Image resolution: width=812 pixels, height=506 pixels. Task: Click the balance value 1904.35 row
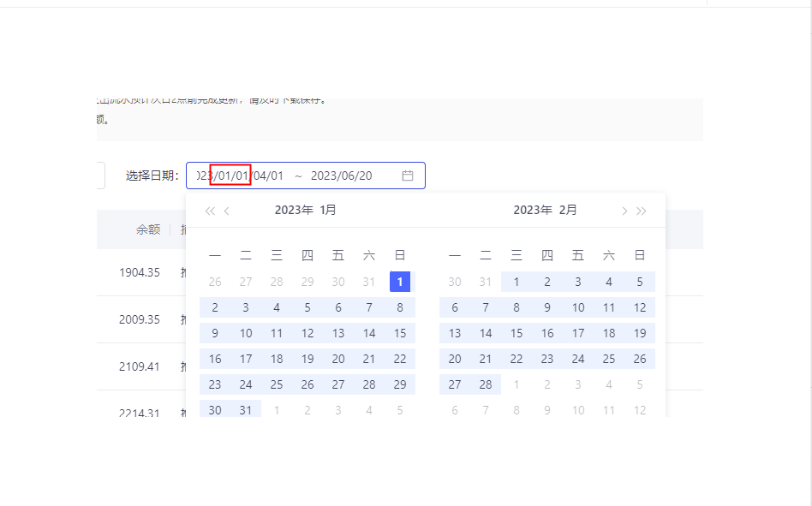[x=140, y=272]
